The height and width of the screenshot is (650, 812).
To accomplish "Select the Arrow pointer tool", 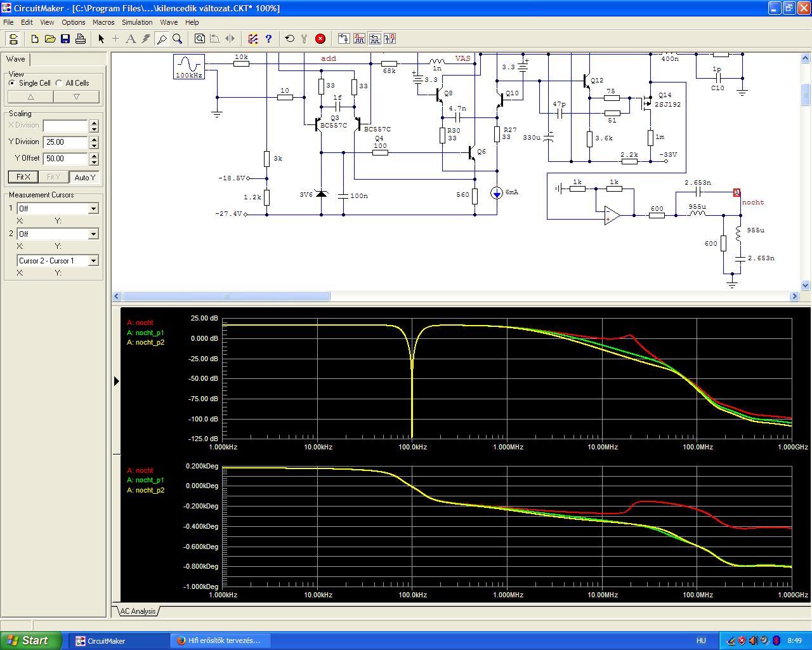I will pyautogui.click(x=101, y=39).
